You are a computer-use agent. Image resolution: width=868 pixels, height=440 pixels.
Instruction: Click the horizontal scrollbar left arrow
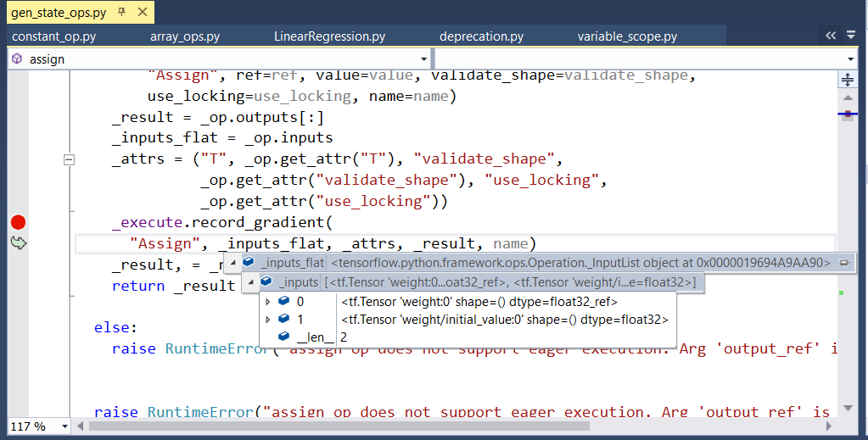(81, 426)
